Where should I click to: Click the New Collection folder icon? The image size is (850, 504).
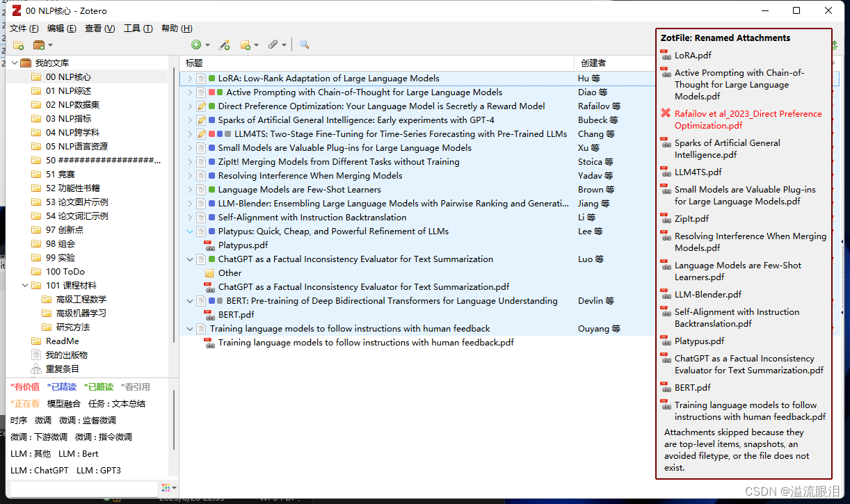19,45
